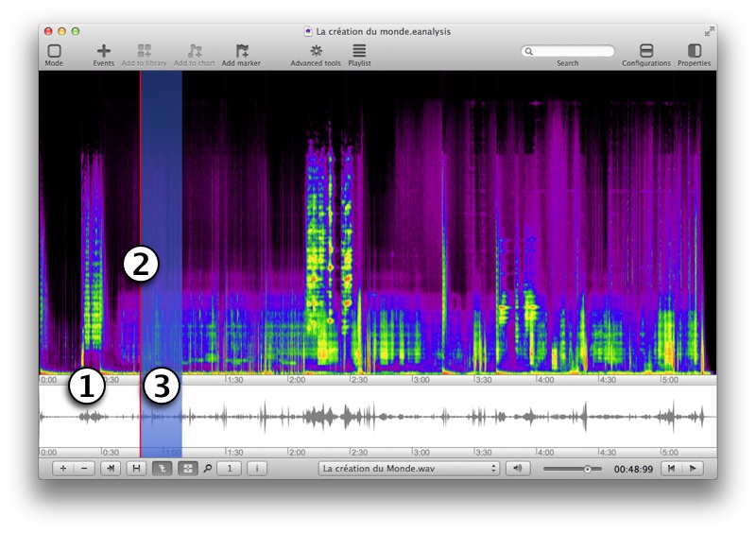Click the zoom in plus button
This screenshot has width=756, height=533.
[x=62, y=469]
